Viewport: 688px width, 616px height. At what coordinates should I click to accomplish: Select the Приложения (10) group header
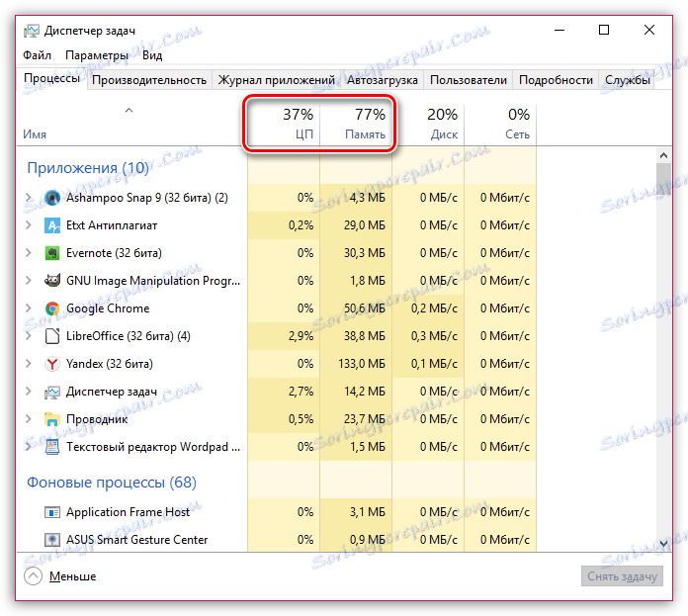click(88, 168)
